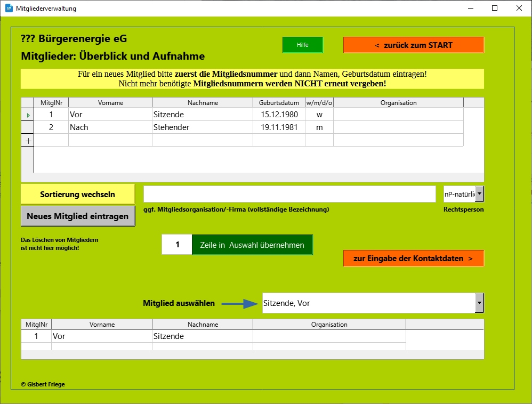Click Organisation cell in Stehender row

398,127
